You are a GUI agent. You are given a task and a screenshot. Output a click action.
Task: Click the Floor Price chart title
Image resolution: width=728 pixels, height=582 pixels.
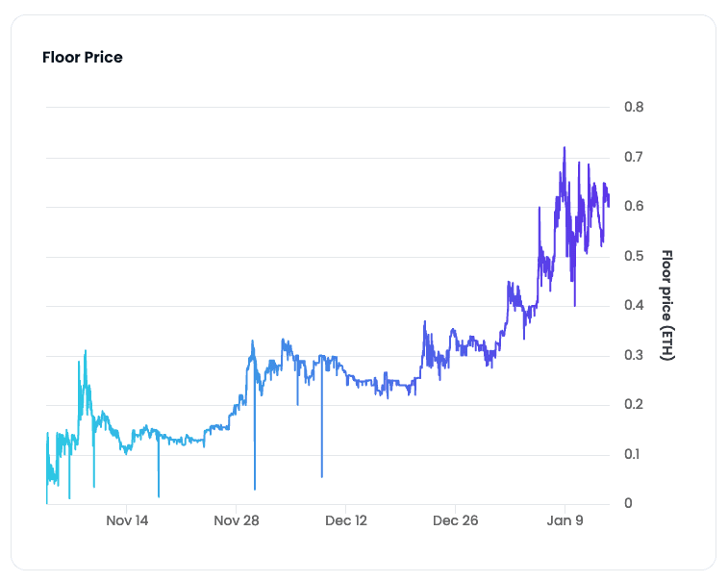82,57
